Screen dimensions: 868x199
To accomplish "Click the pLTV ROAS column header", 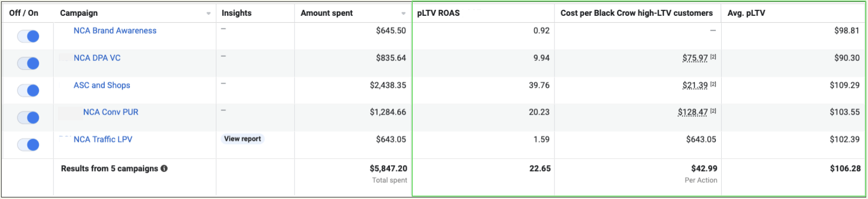I will [x=438, y=13].
